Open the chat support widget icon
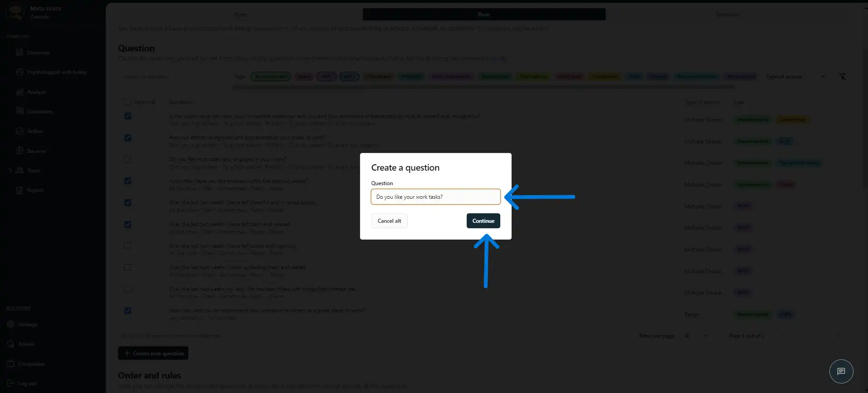The image size is (868, 393). [x=841, y=371]
